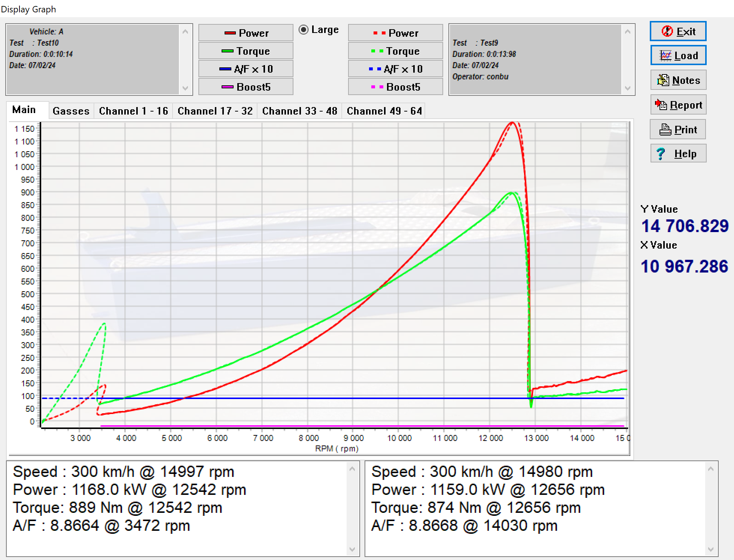Click the Report document icon

pos(661,105)
